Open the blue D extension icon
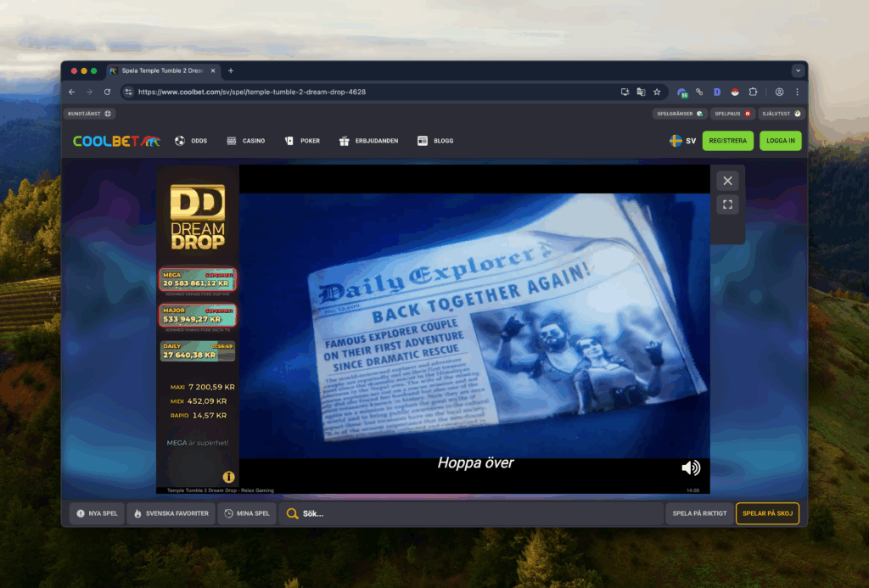Screen dimensions: 869x588 717,92
